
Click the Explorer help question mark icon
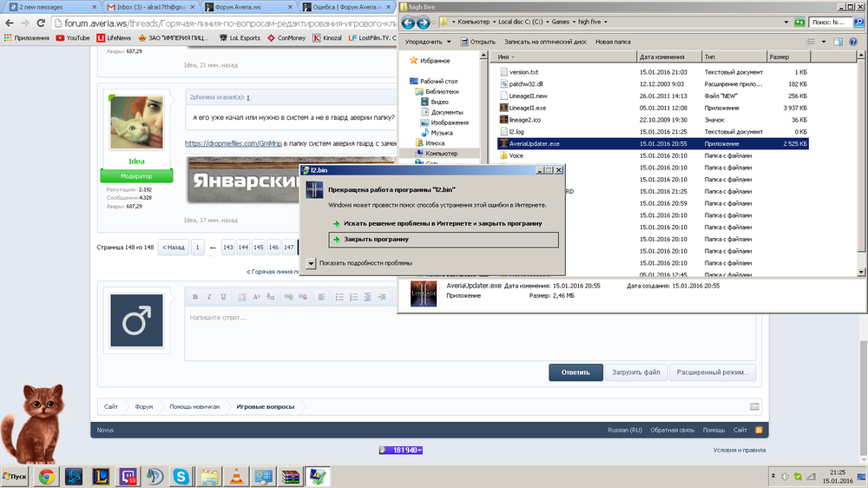854,41
